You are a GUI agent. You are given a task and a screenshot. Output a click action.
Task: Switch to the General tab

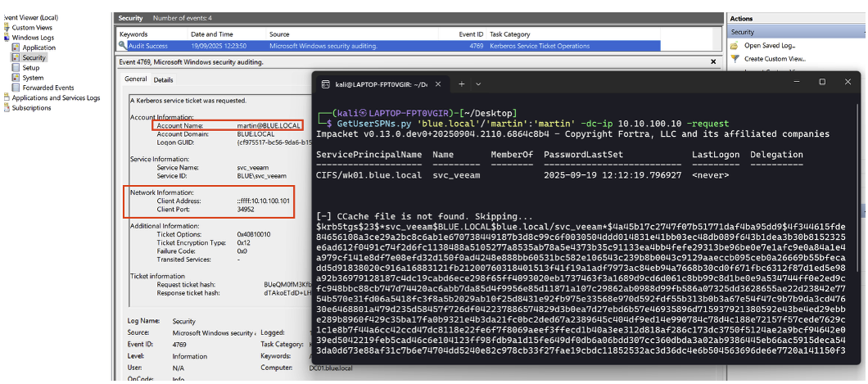pyautogui.click(x=135, y=79)
